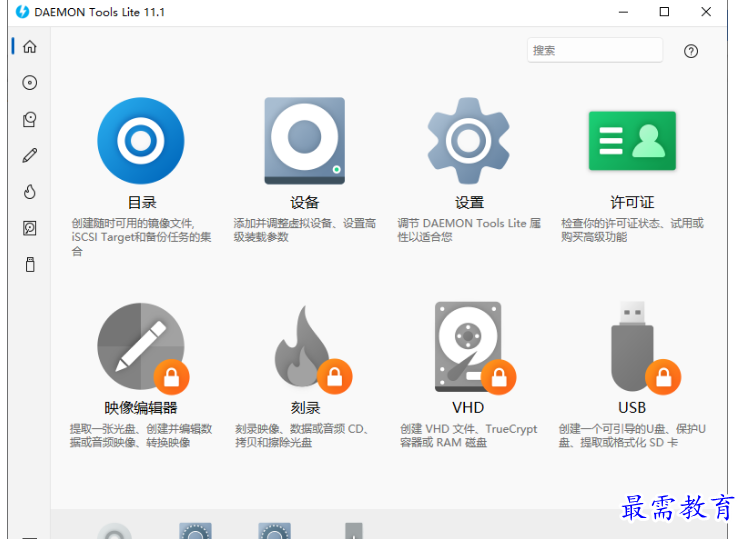This screenshot has width=743, height=539.
Task: Open the 设备 devices drive icon
Action: pyautogui.click(x=305, y=141)
